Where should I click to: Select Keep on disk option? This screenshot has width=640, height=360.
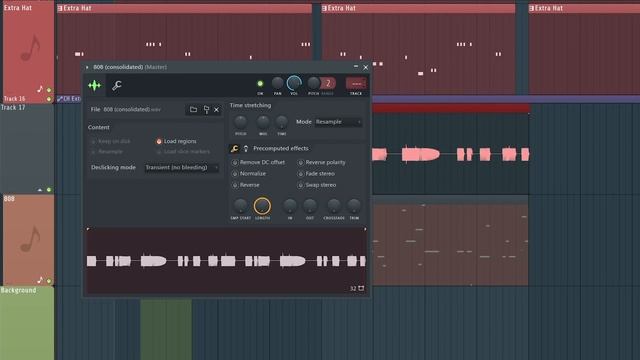110,141
